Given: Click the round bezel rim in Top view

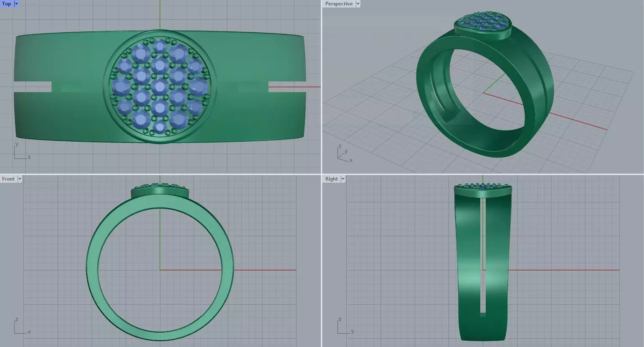Looking at the screenshot, I should [x=106, y=87].
